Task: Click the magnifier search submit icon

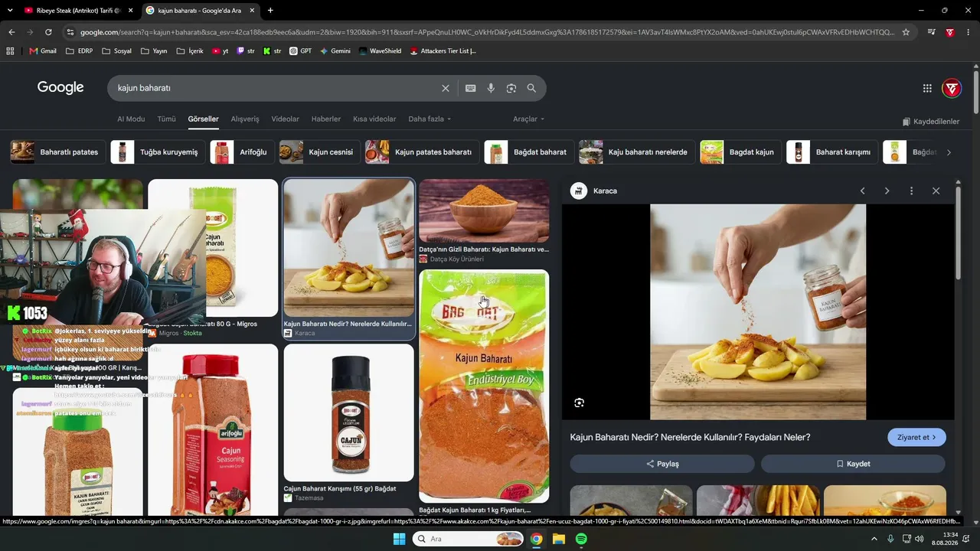Action: (531, 88)
